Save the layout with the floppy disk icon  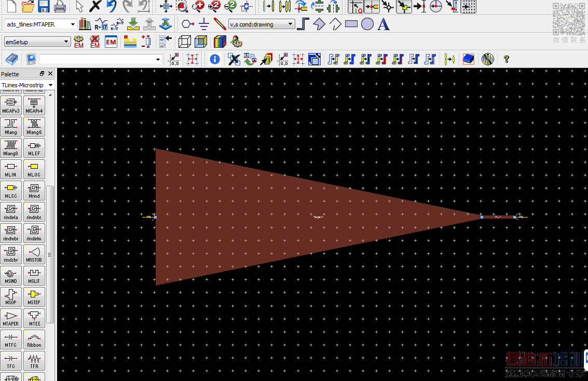[44, 6]
